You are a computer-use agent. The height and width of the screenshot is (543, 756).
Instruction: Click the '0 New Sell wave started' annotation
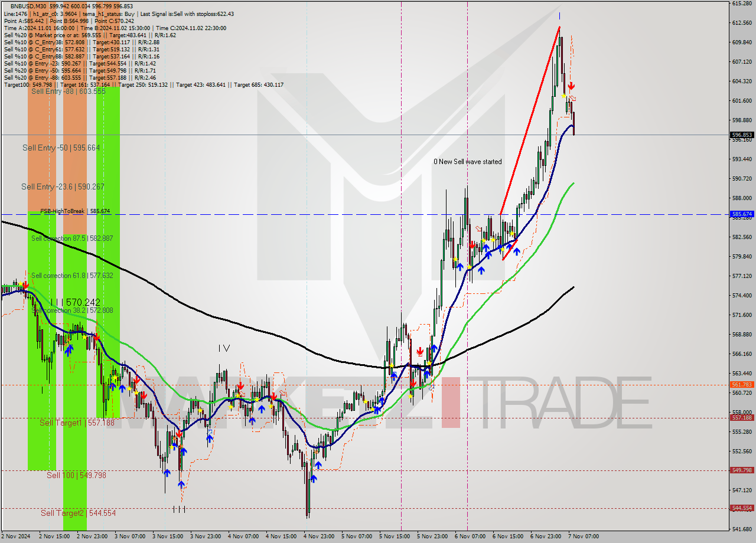[468, 161]
